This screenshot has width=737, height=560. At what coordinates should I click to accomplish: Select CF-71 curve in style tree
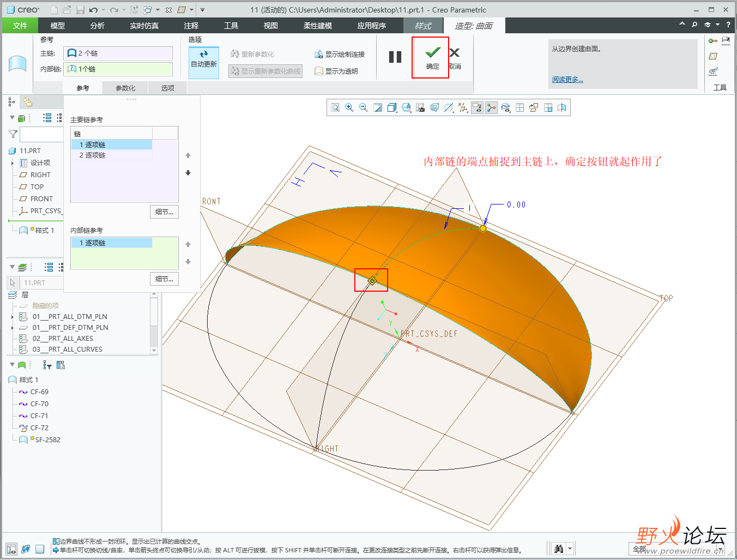(x=39, y=416)
